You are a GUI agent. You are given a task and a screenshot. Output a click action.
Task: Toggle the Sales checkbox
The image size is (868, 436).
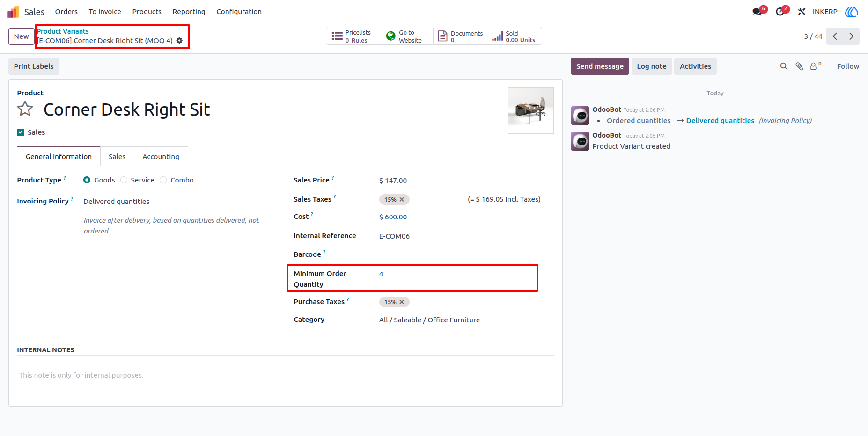coord(21,132)
